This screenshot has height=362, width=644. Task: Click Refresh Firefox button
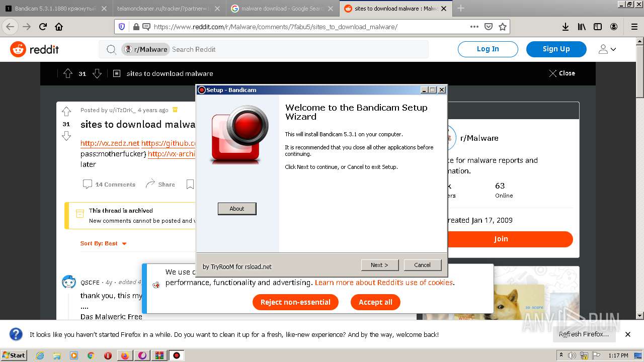tap(584, 334)
